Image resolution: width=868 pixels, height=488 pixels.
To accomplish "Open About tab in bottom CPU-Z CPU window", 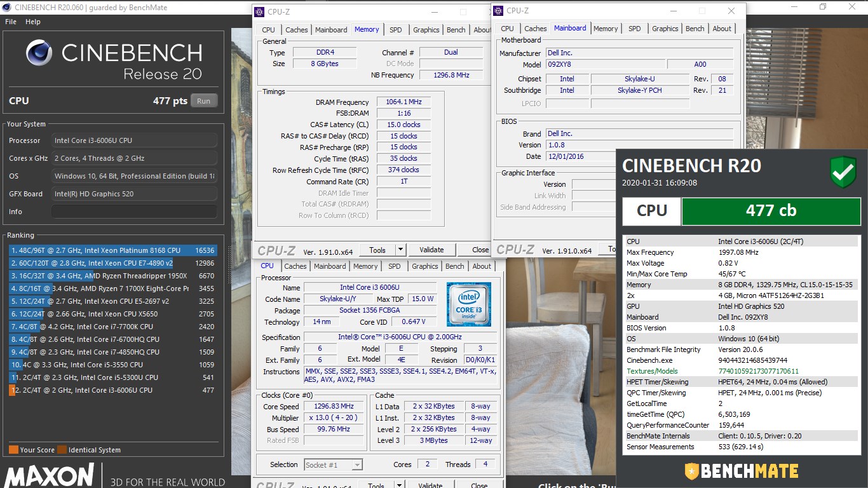I will pyautogui.click(x=482, y=266).
